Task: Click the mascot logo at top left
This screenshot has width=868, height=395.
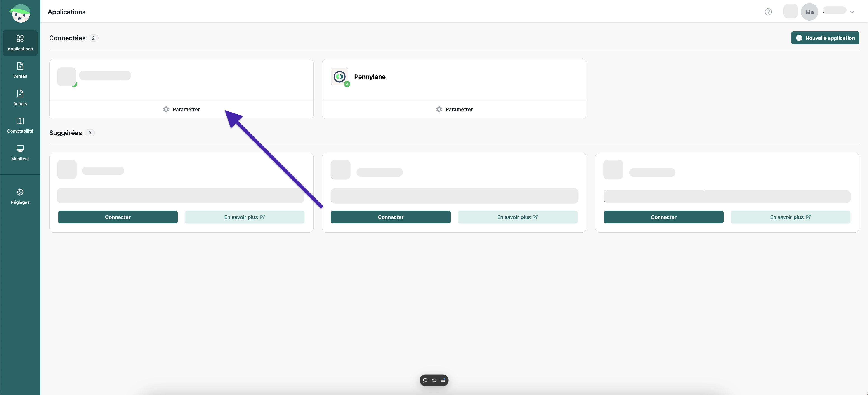Action: point(20,13)
